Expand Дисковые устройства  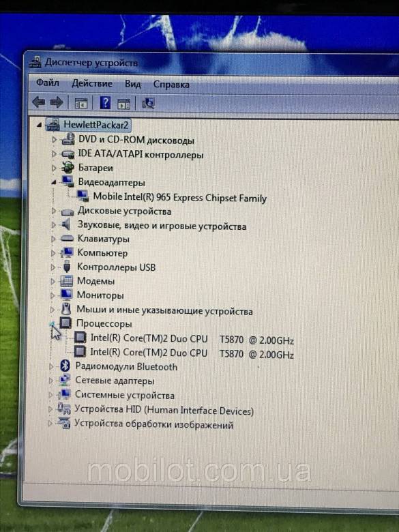coord(53,211)
